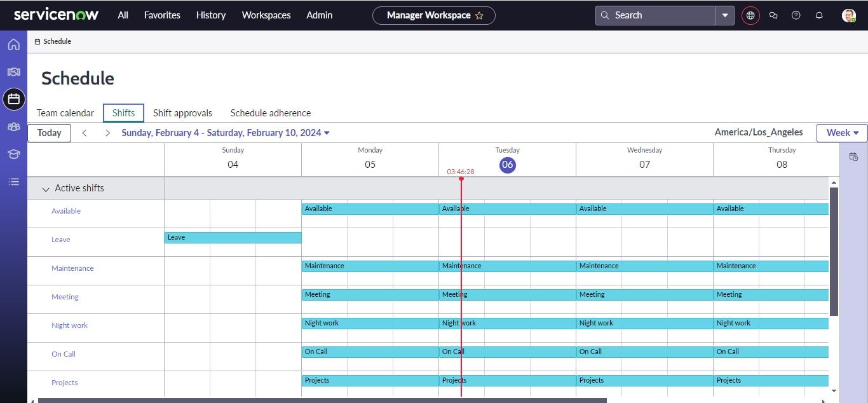The image size is (868, 403).
Task: Click the search input field
Action: point(654,15)
